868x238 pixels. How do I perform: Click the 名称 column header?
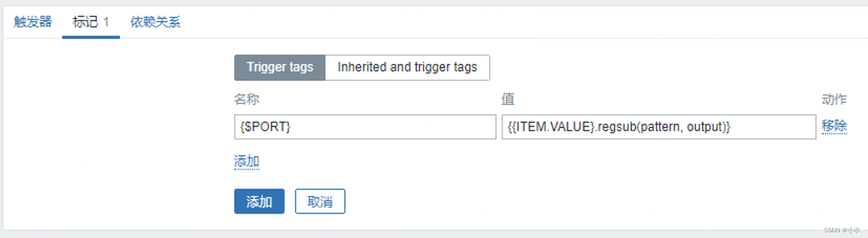(x=247, y=99)
